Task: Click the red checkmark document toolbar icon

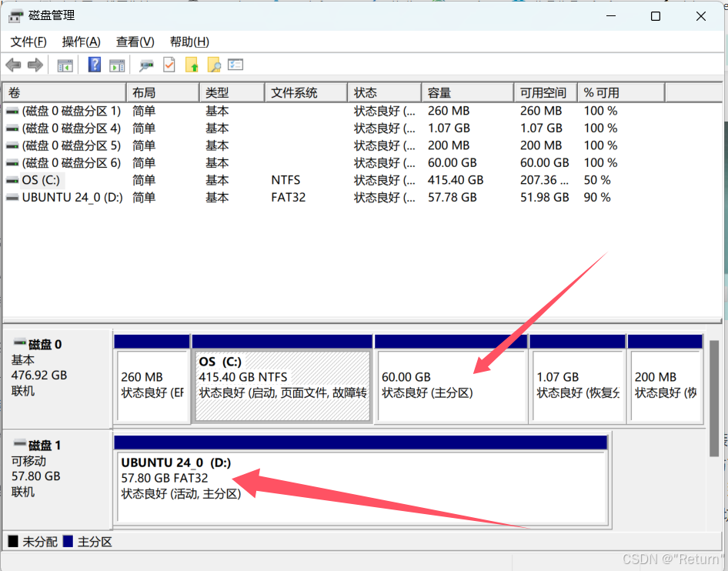Action: pos(169,65)
